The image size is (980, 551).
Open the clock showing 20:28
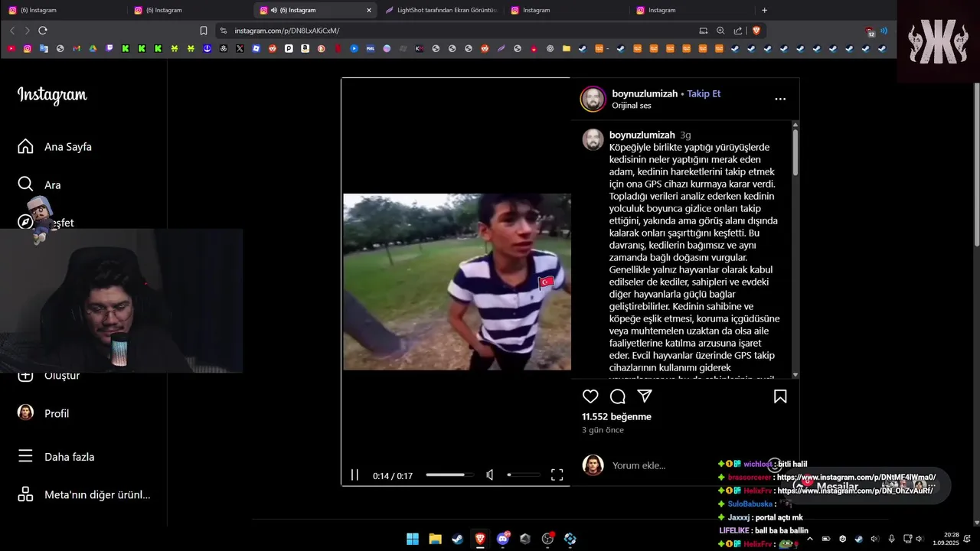946,539
